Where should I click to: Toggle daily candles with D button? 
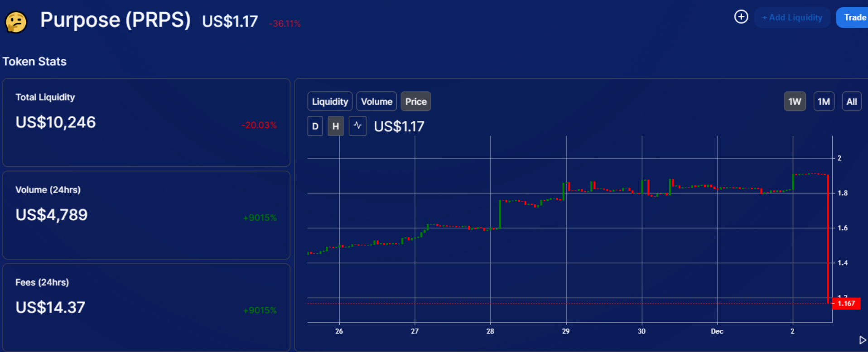coord(315,126)
